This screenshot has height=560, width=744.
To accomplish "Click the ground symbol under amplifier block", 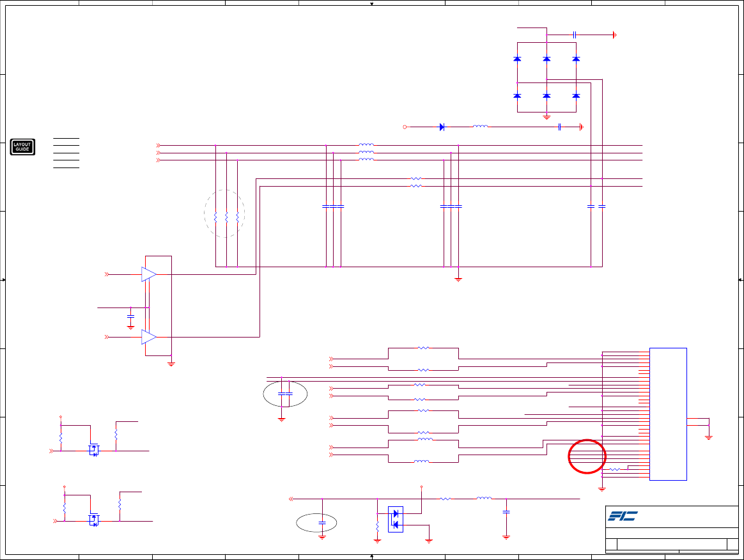I will [171, 364].
